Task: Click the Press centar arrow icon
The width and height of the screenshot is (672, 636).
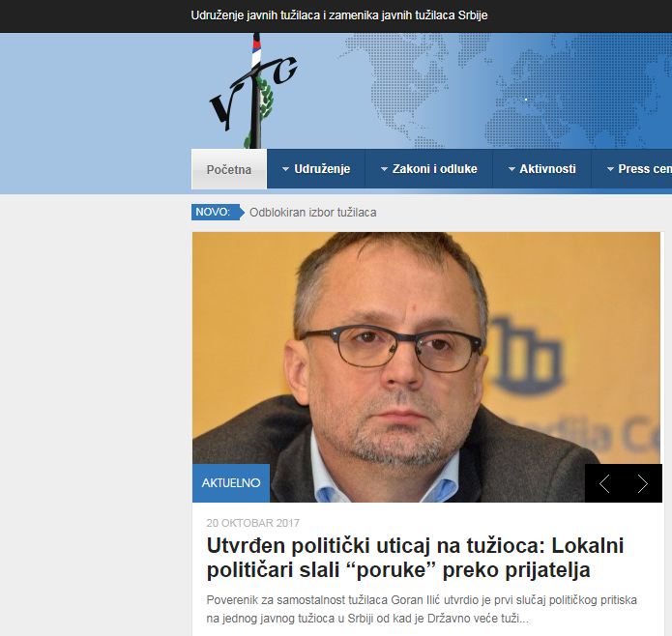Action: tap(610, 169)
